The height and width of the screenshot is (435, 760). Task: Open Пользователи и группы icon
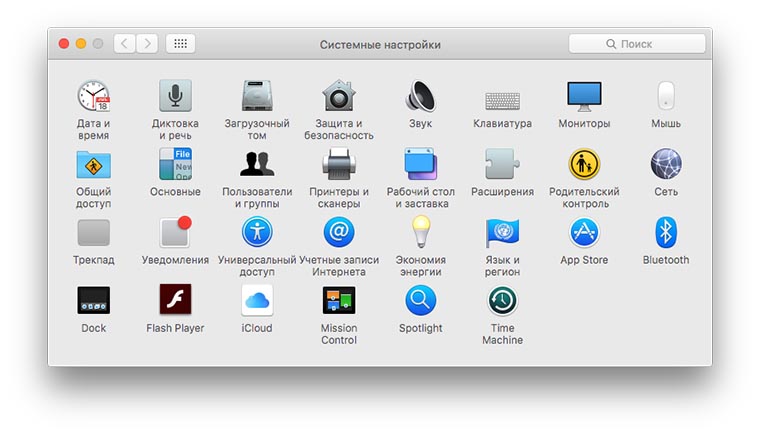point(257,164)
